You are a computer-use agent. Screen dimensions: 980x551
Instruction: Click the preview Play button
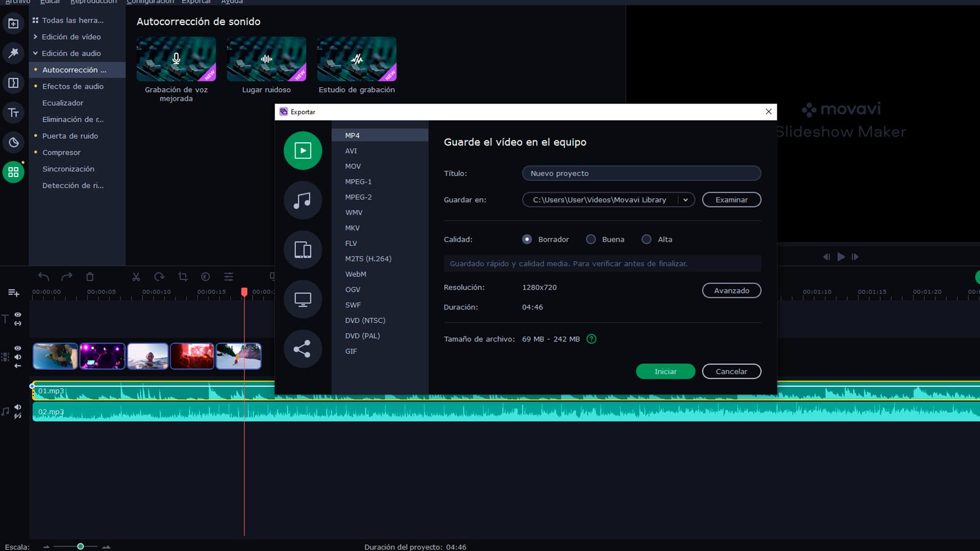point(841,257)
